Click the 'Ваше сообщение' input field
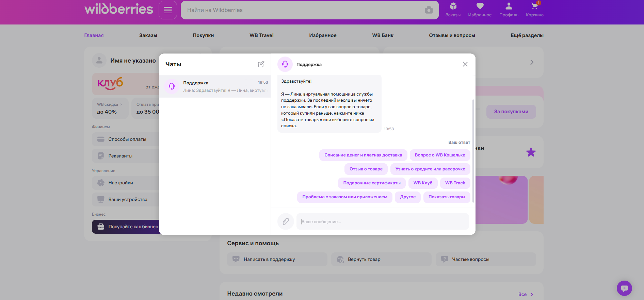 coord(383,221)
